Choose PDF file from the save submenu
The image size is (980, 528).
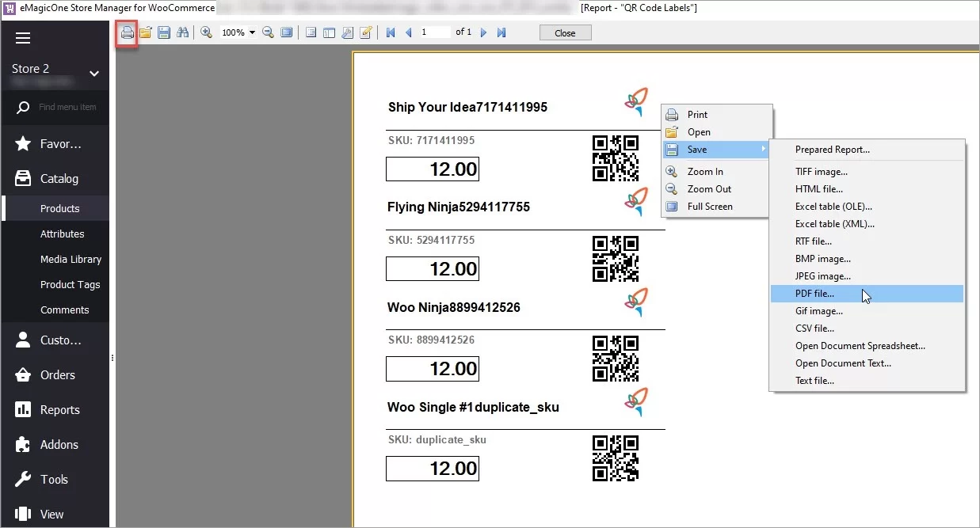[815, 293]
